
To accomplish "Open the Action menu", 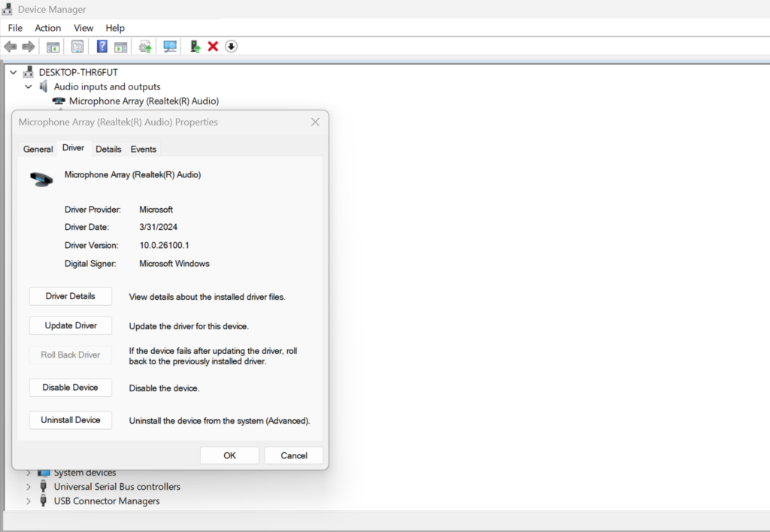I will [x=48, y=28].
